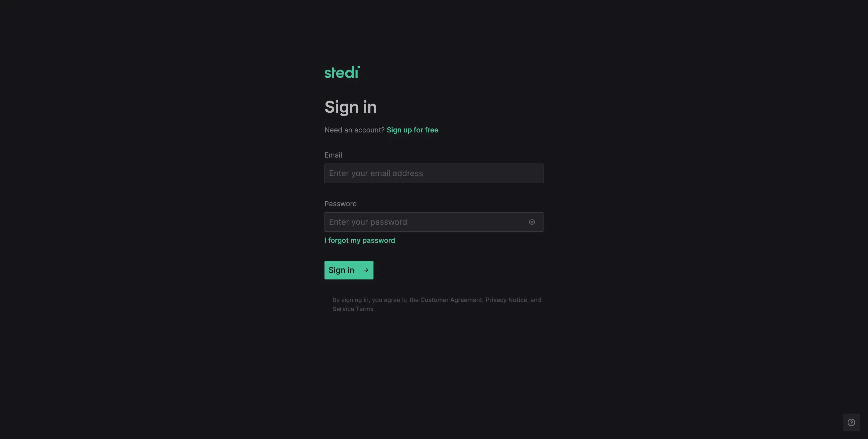Open the Service Terms link

(353, 309)
